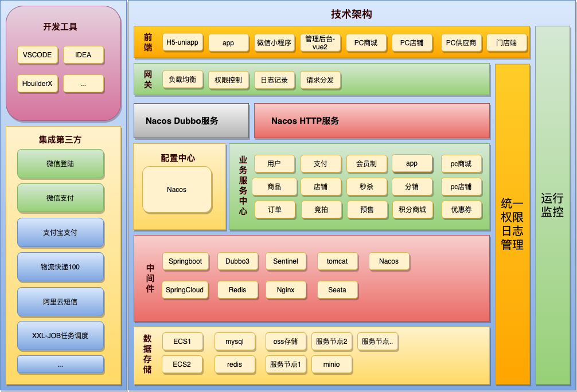
Task: Select the Nacos box in 中间件
Action: pos(389,261)
